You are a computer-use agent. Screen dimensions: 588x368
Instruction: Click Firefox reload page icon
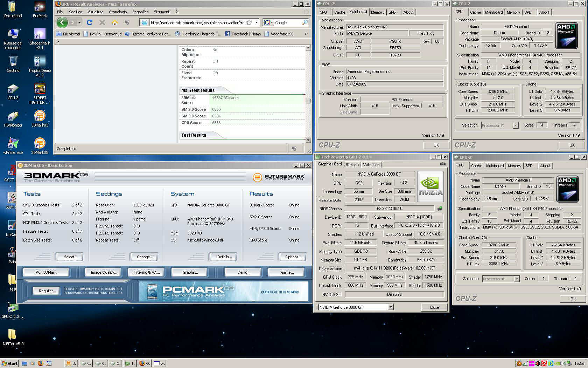point(90,22)
